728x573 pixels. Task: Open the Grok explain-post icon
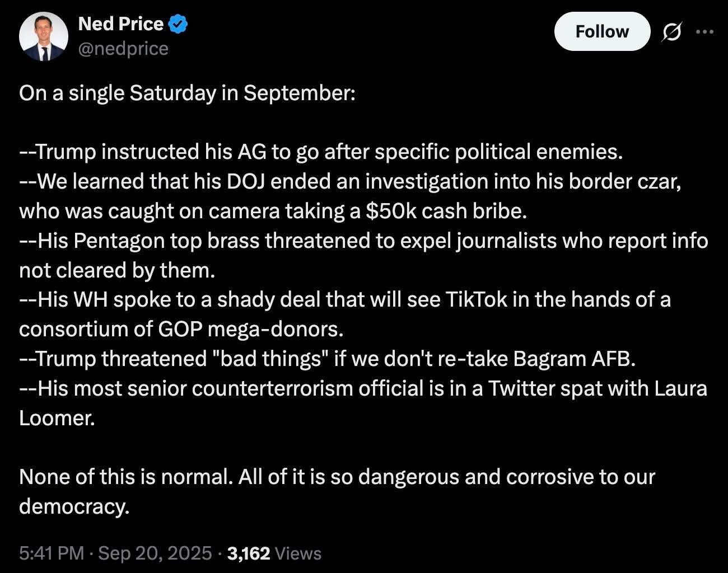(671, 32)
